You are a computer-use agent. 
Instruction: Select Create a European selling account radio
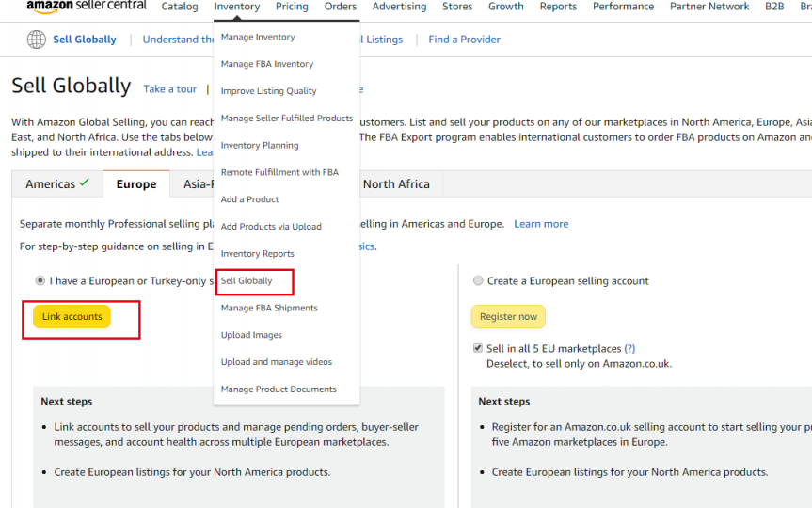point(478,280)
